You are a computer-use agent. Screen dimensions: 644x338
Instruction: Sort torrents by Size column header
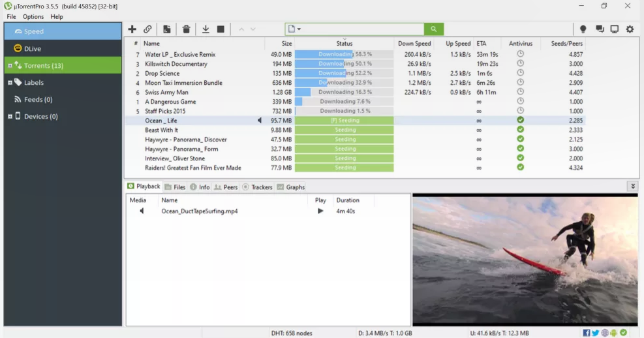286,44
